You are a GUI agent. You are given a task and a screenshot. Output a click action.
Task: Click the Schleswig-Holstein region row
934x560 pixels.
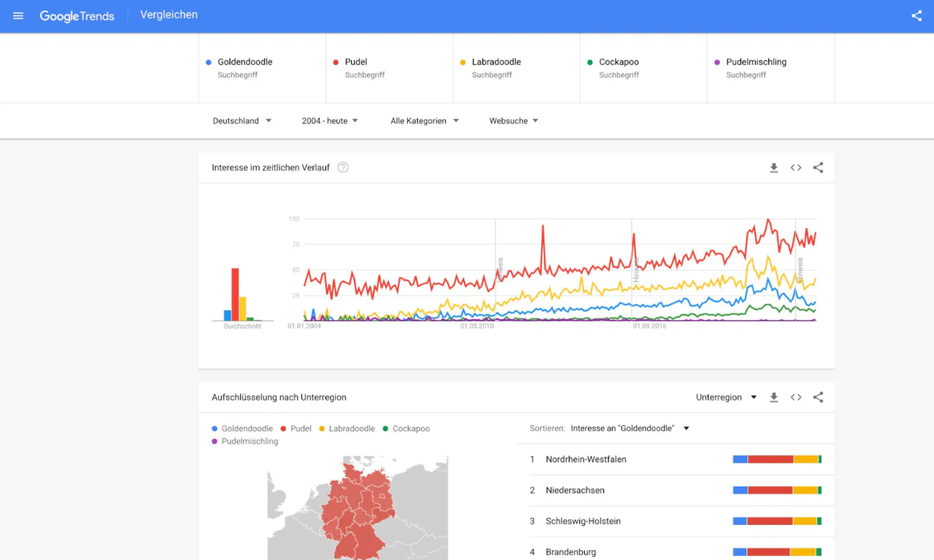point(675,521)
